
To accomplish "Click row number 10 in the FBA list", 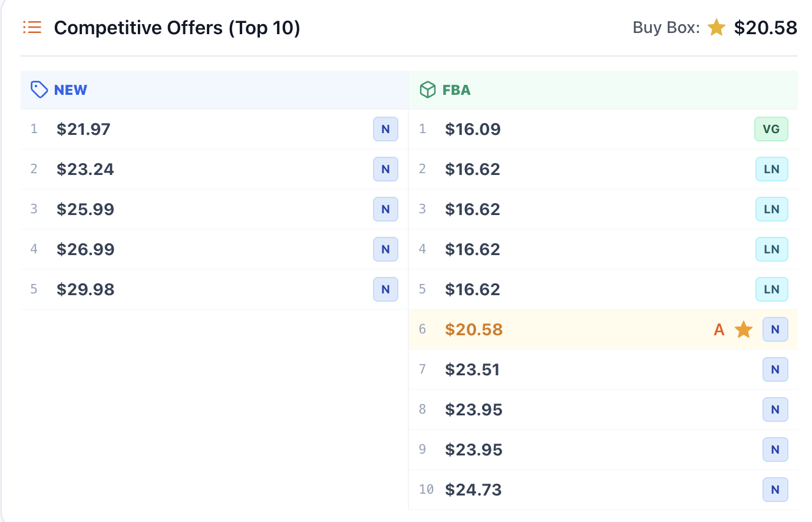I will click(x=425, y=490).
